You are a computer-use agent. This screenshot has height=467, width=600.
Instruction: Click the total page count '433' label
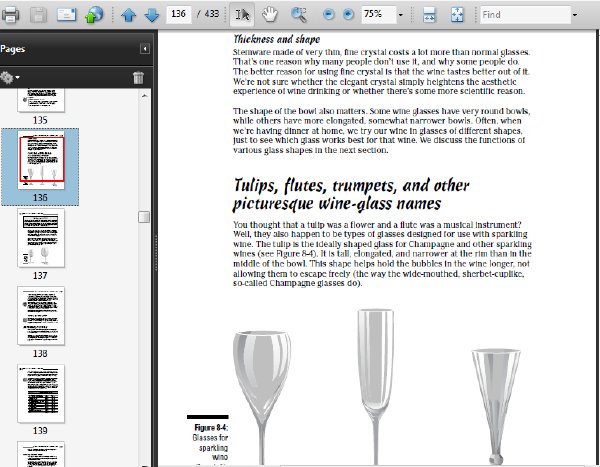[x=212, y=14]
